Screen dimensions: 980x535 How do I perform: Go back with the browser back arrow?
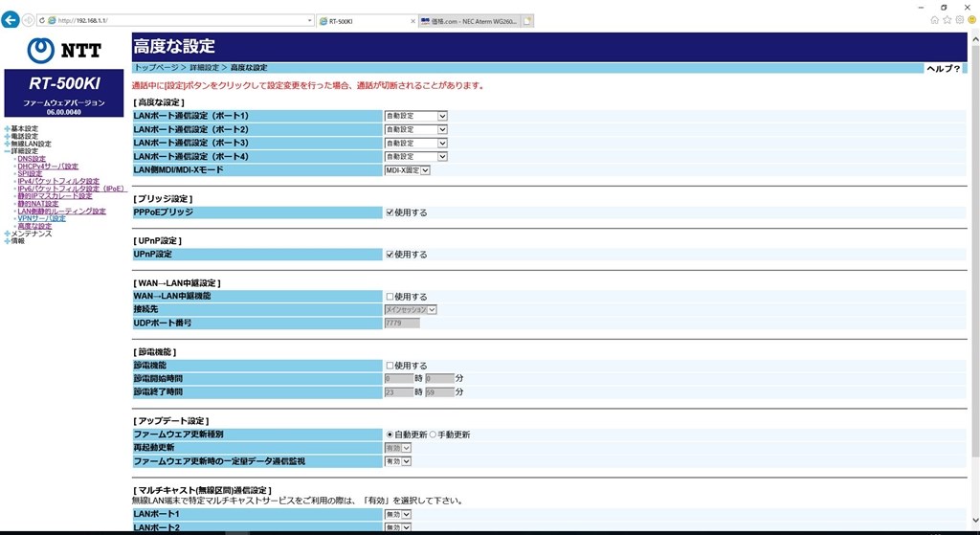pyautogui.click(x=10, y=20)
